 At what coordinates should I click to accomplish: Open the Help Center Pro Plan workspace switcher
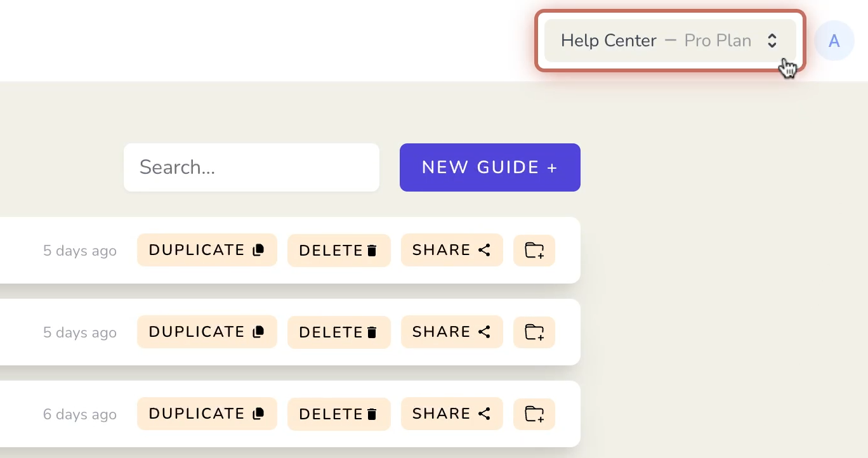pos(669,41)
